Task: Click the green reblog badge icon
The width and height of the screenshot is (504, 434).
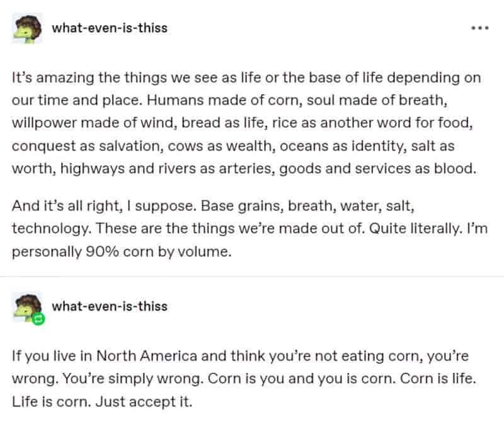Action: 38,319
